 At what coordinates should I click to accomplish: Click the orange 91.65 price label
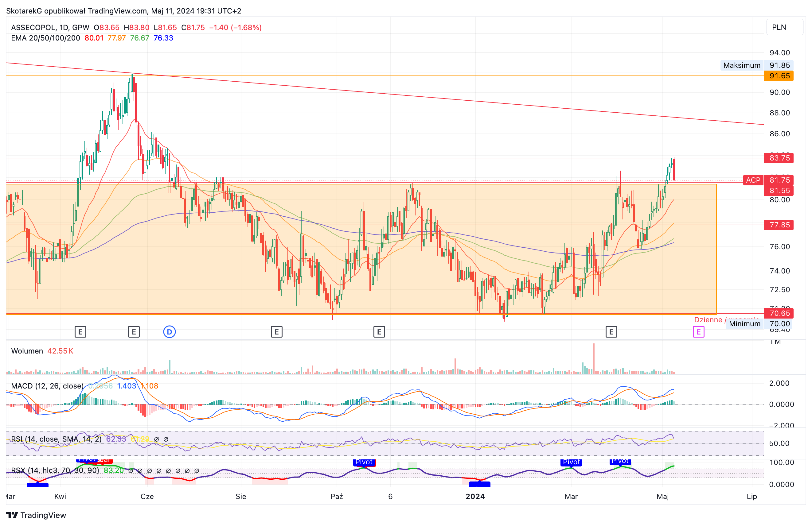tap(779, 76)
